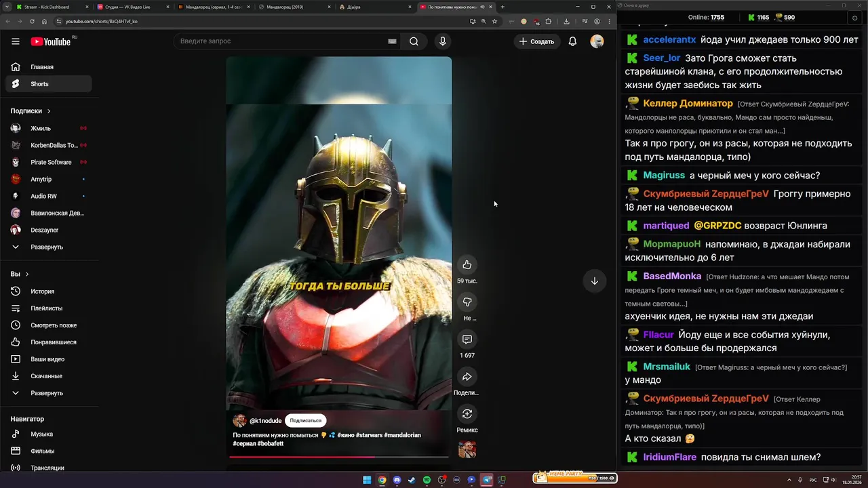Open Плейлисты in the sidebar
This screenshot has height=488, width=868.
(x=47, y=308)
